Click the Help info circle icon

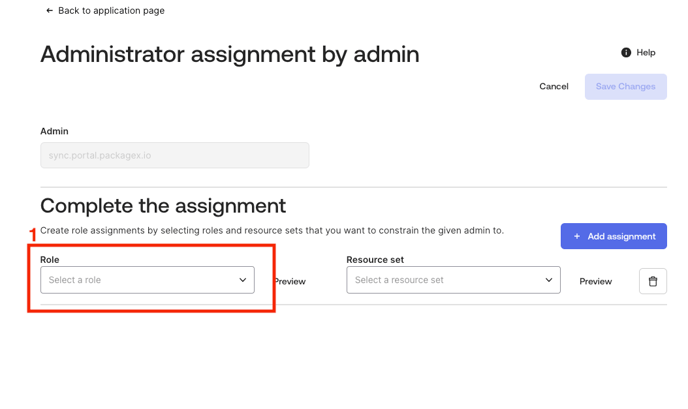[626, 52]
